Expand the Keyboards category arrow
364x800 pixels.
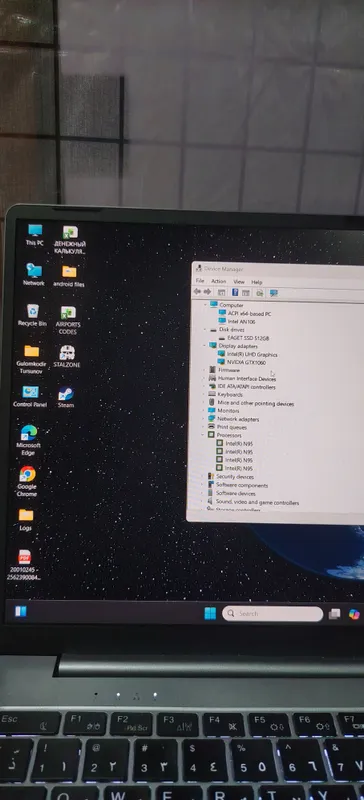click(203, 394)
